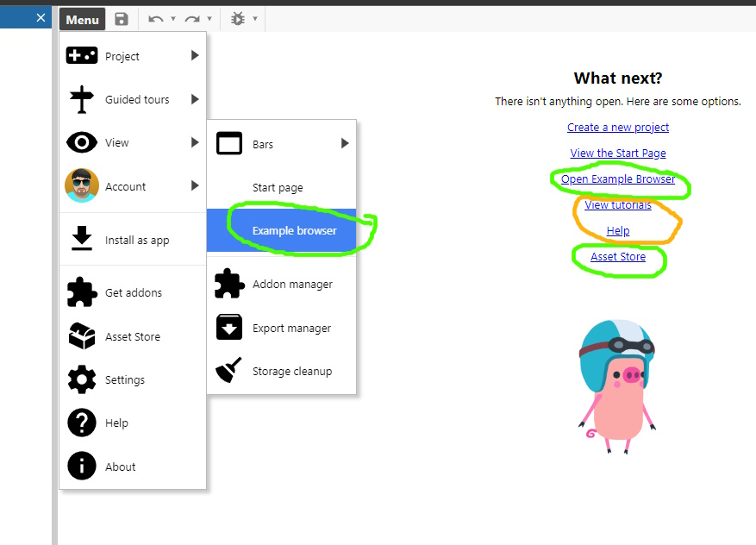The height and width of the screenshot is (545, 756).
Task: Click the Install as app download icon
Action: (x=82, y=239)
